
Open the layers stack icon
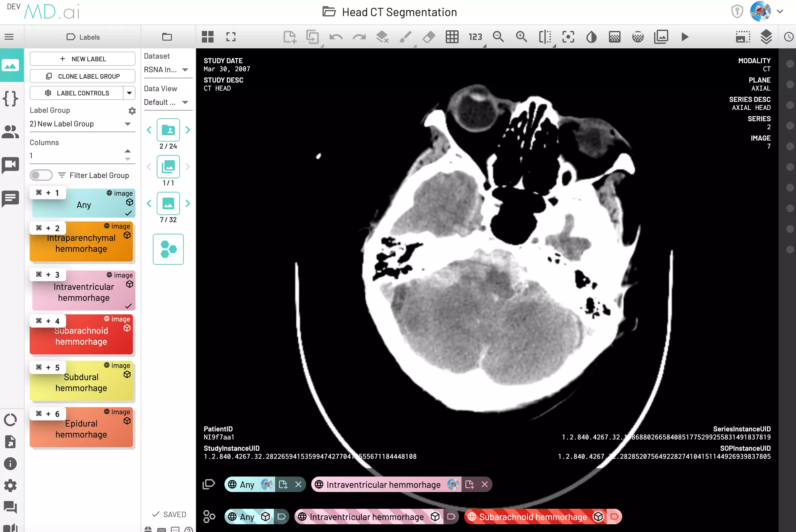point(766,37)
